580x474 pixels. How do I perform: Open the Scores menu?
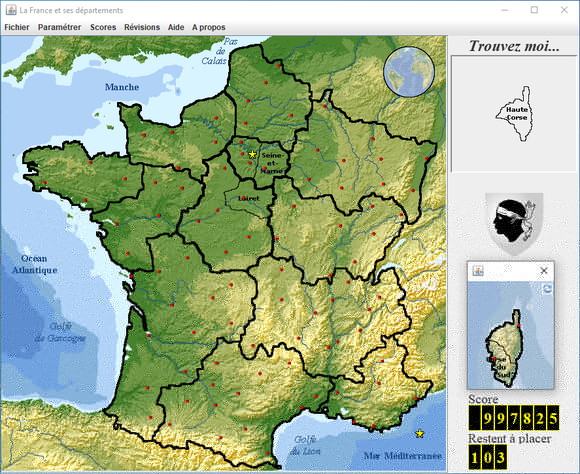pos(103,27)
